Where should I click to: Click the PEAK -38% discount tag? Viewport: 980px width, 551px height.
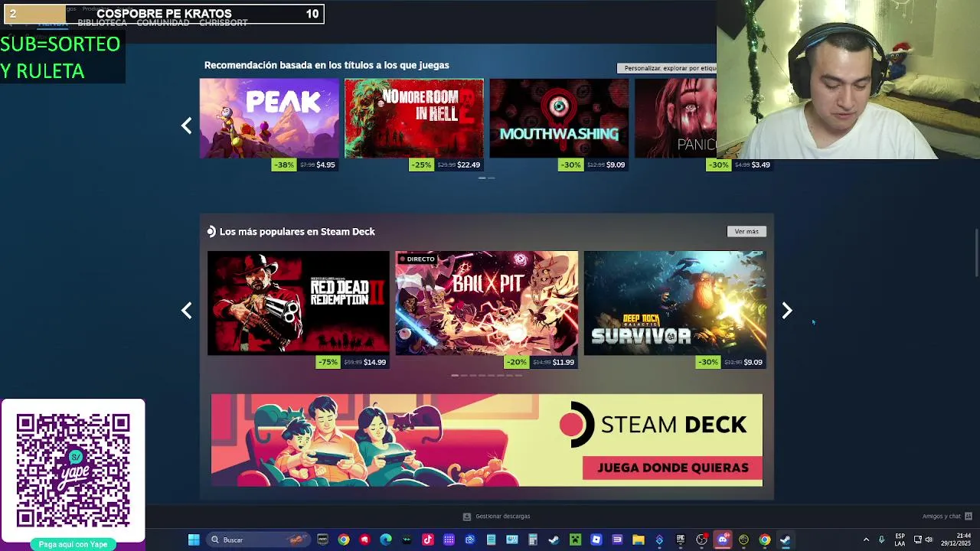click(284, 165)
